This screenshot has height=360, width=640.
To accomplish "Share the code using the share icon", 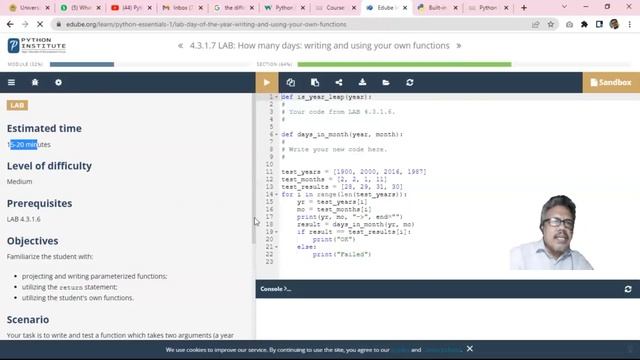I will coord(339,82).
